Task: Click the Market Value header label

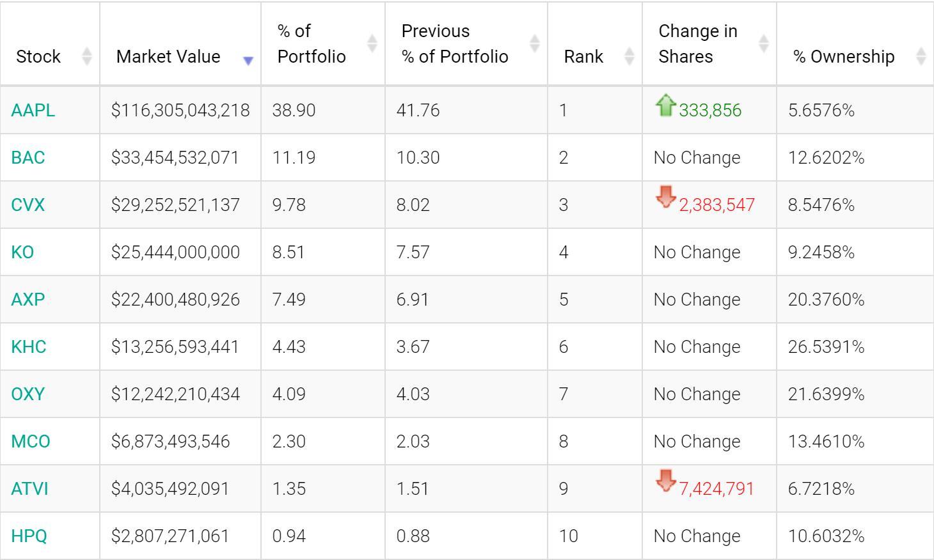Action: 168,56
